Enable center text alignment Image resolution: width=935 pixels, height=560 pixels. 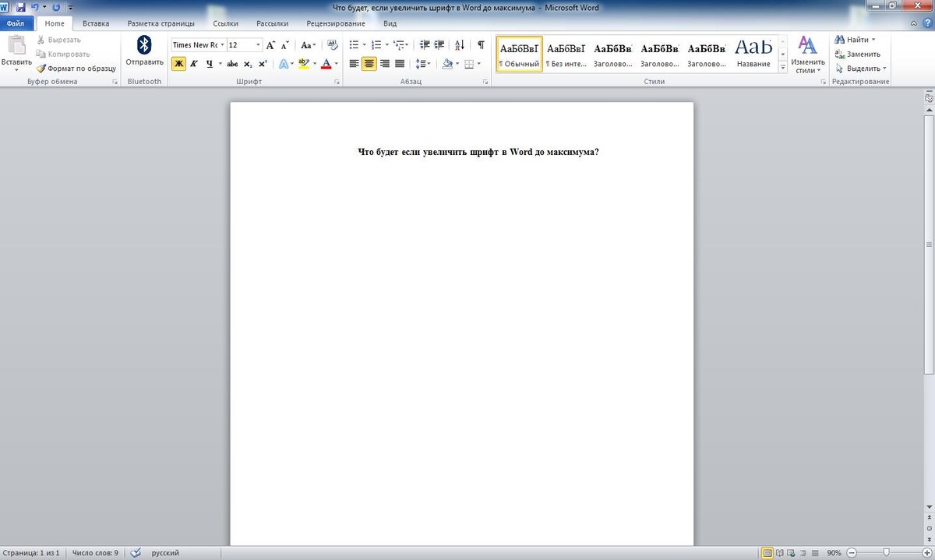click(x=368, y=64)
